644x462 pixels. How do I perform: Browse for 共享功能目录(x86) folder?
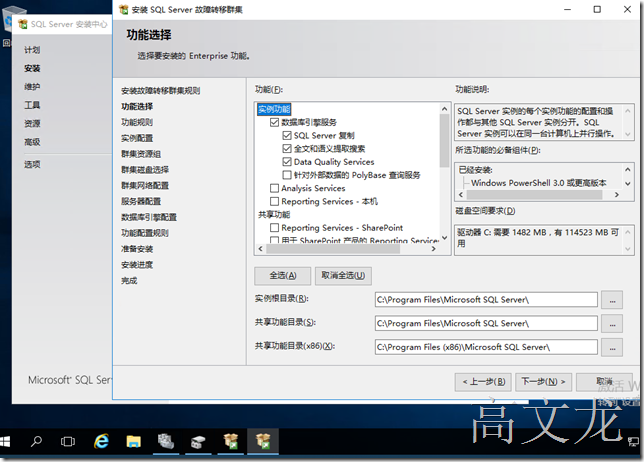[x=612, y=347]
